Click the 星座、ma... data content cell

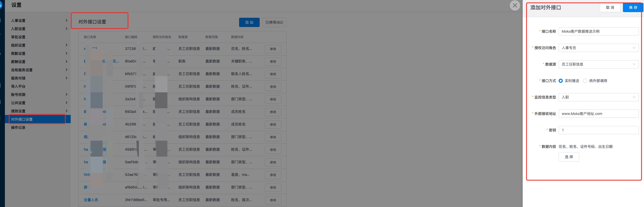[x=240, y=175]
